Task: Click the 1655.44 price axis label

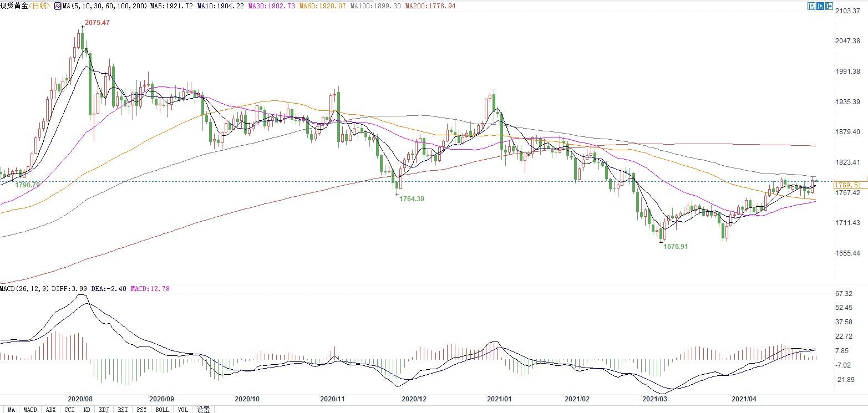Action: (848, 253)
